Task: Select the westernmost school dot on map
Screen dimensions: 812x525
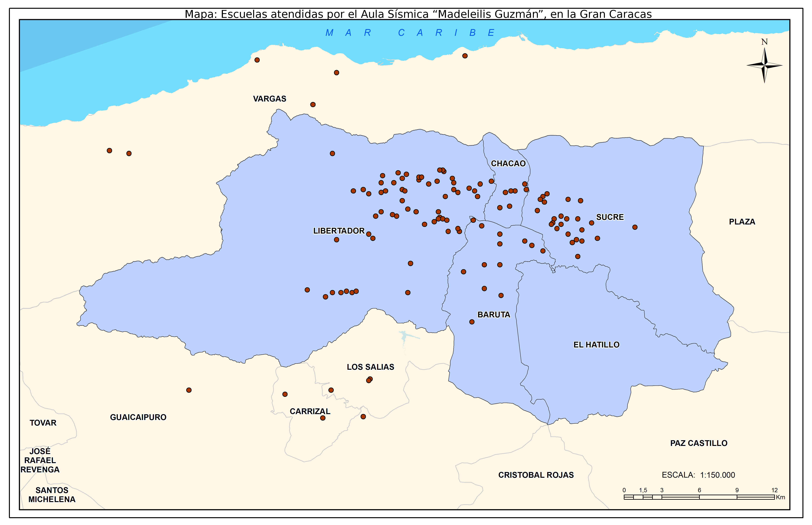Action: (x=109, y=150)
